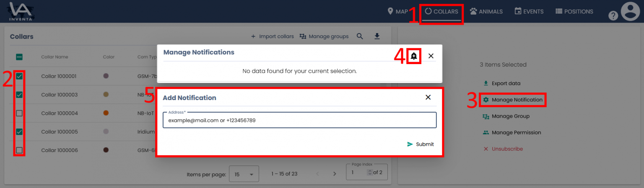Viewport: 644px width, 188px height.
Task: Check the Collar 1000004 checkbox
Action: (19, 113)
